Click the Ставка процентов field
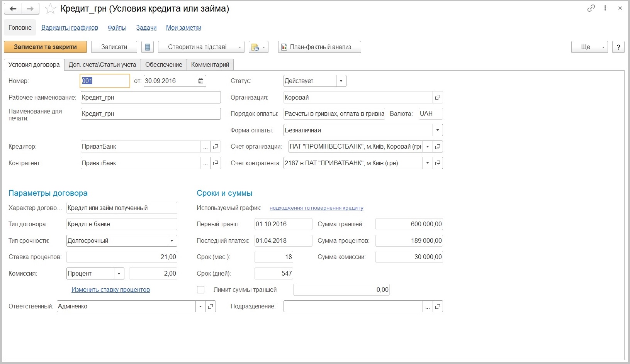630x364 pixels. [x=122, y=257]
